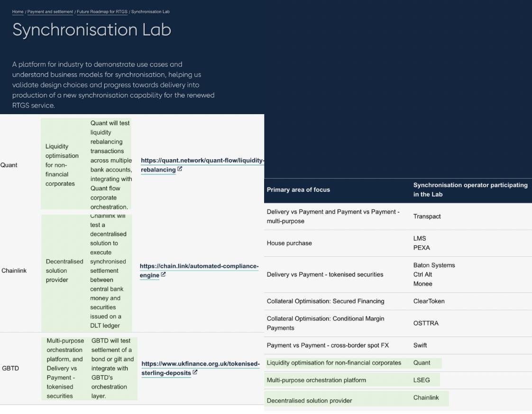Click 'Collateral Optimisation: Conditional Margin Payments' cell
Image resolution: width=532 pixels, height=414 pixels.
(x=325, y=323)
